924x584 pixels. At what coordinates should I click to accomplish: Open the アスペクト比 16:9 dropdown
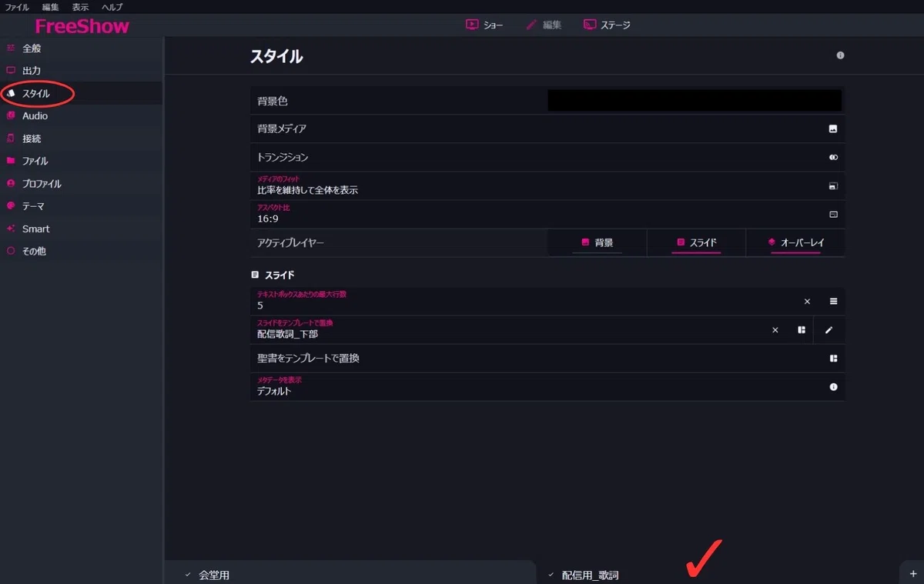[x=547, y=215]
